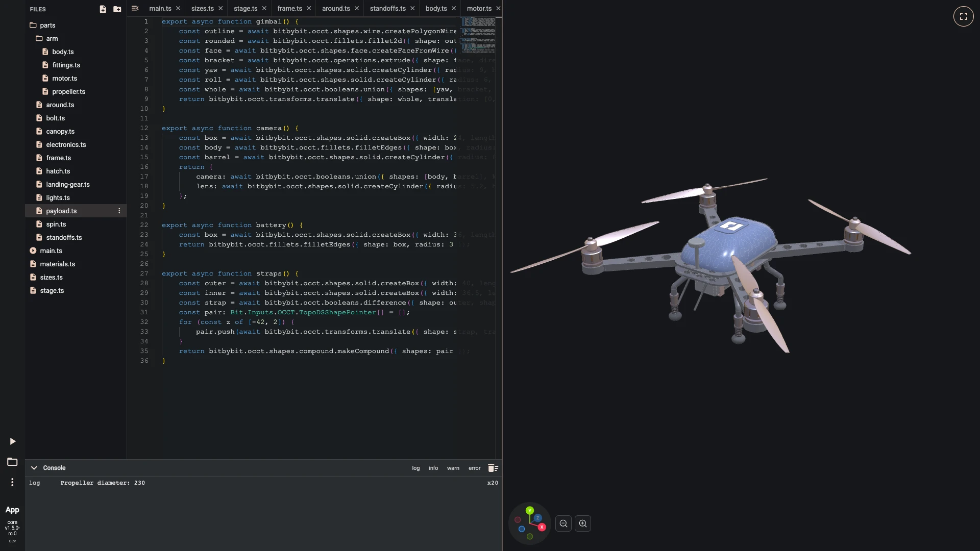Toggle the warn filter in console
The height and width of the screenshot is (551, 980).
point(453,468)
